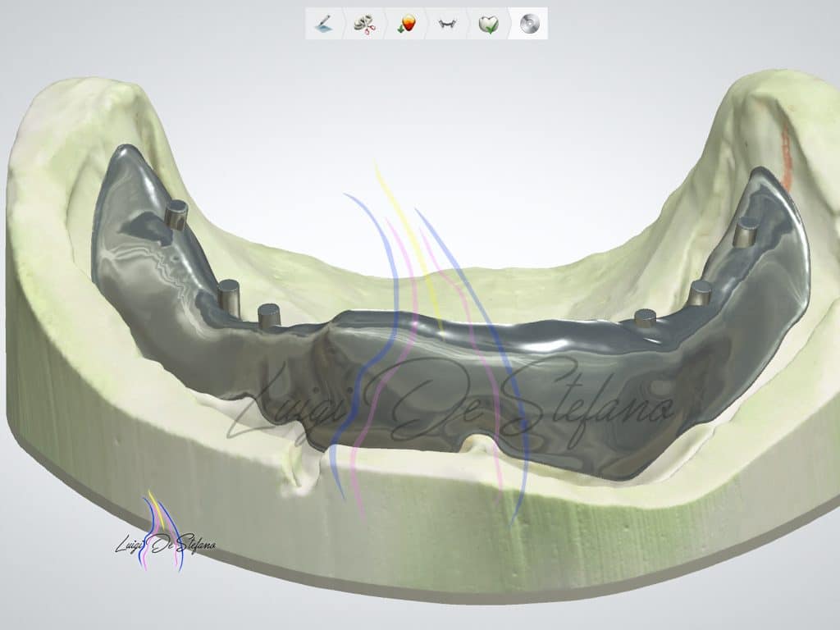Select the rearmost implant post on left side
Image resolution: width=840 pixels, height=630 pixels.
tap(176, 215)
